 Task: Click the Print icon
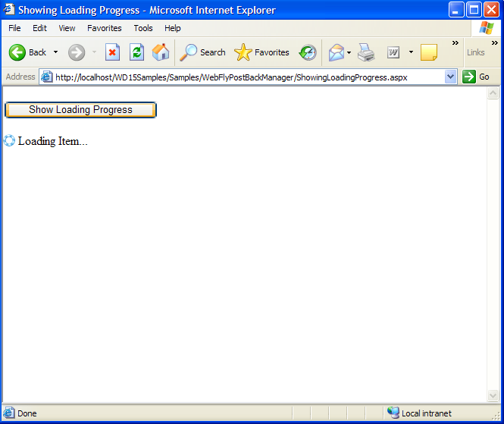click(367, 52)
